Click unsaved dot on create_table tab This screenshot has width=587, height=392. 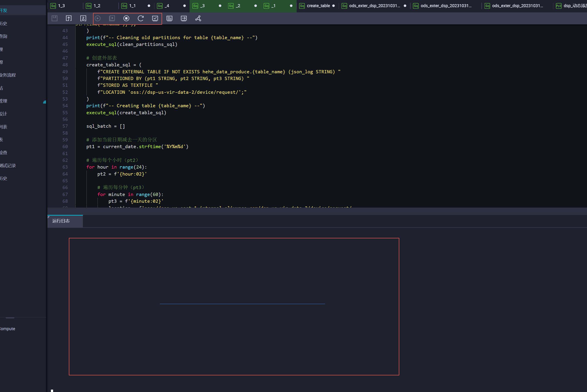tap(334, 6)
